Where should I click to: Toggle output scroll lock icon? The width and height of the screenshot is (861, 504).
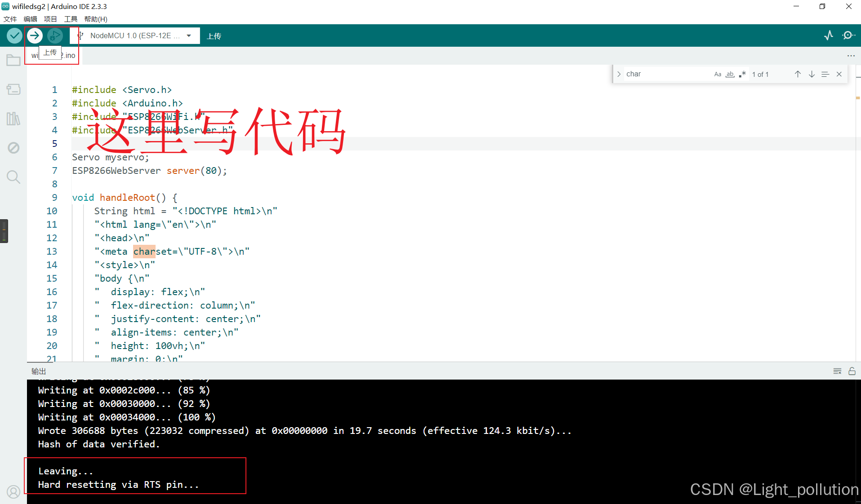tap(852, 371)
